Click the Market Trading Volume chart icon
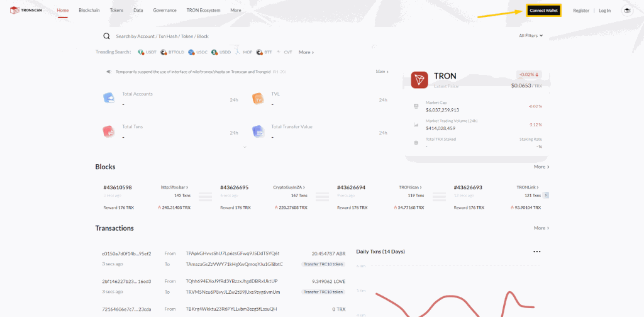Viewport: 644px width, 317px height. click(416, 125)
